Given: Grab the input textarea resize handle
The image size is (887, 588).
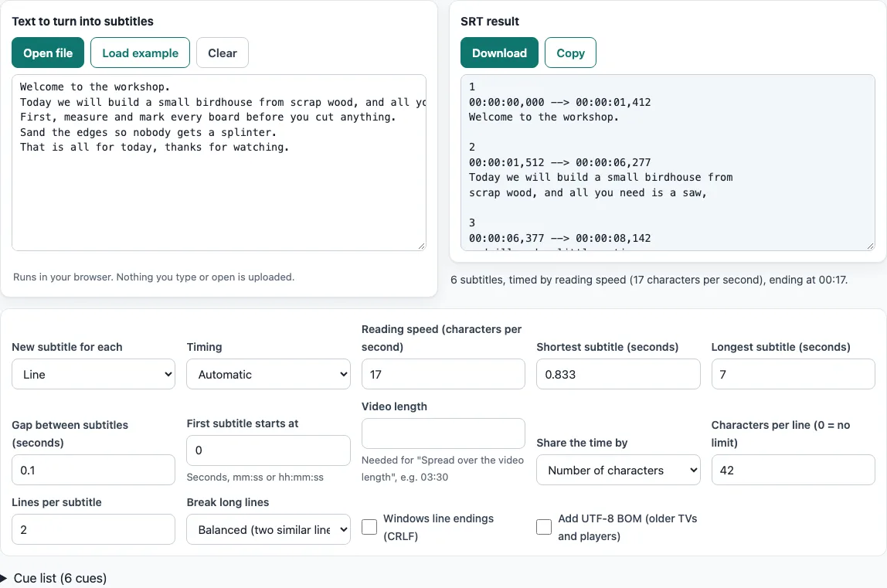Looking at the screenshot, I should click(421, 246).
